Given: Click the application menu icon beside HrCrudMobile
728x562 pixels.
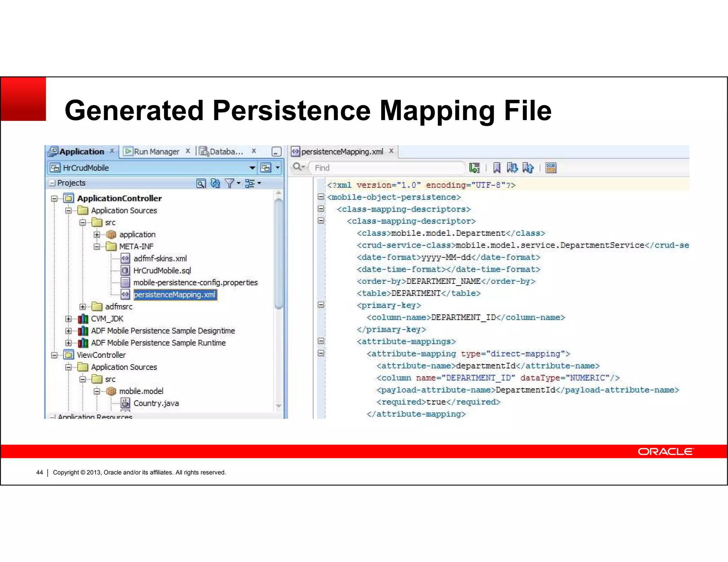Looking at the screenshot, I should [x=266, y=168].
